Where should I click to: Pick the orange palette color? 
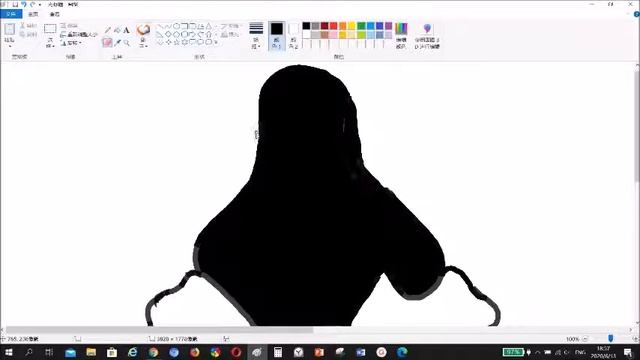pyautogui.click(x=342, y=26)
